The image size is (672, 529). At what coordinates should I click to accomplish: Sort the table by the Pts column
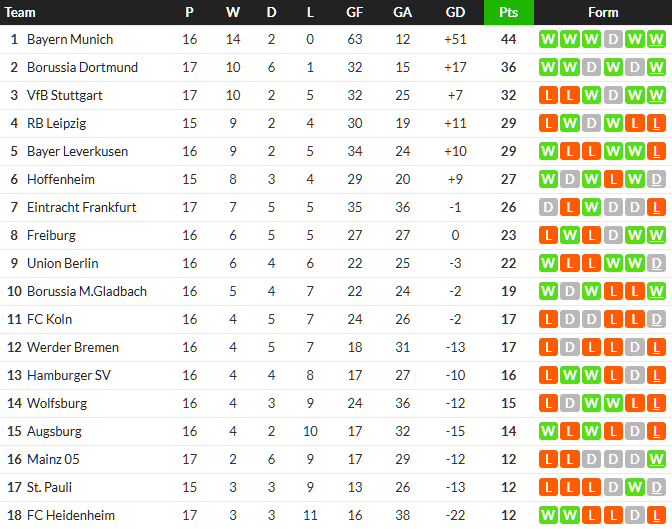508,12
